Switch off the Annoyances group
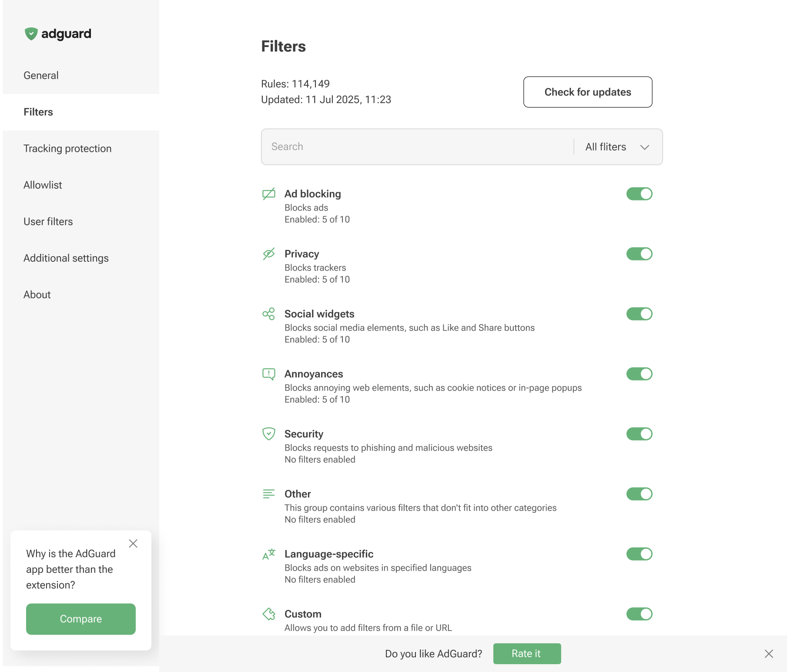 click(639, 374)
